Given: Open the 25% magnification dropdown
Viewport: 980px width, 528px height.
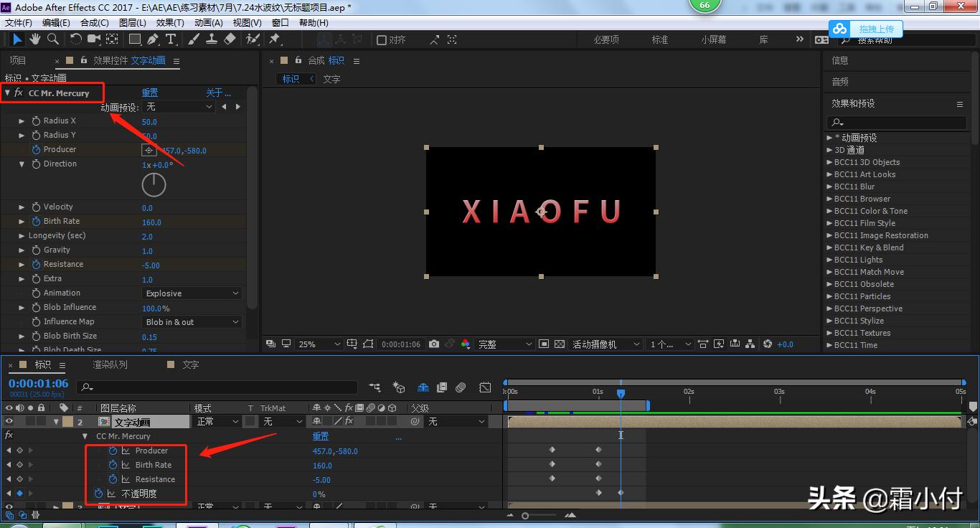Looking at the screenshot, I should click(x=319, y=344).
